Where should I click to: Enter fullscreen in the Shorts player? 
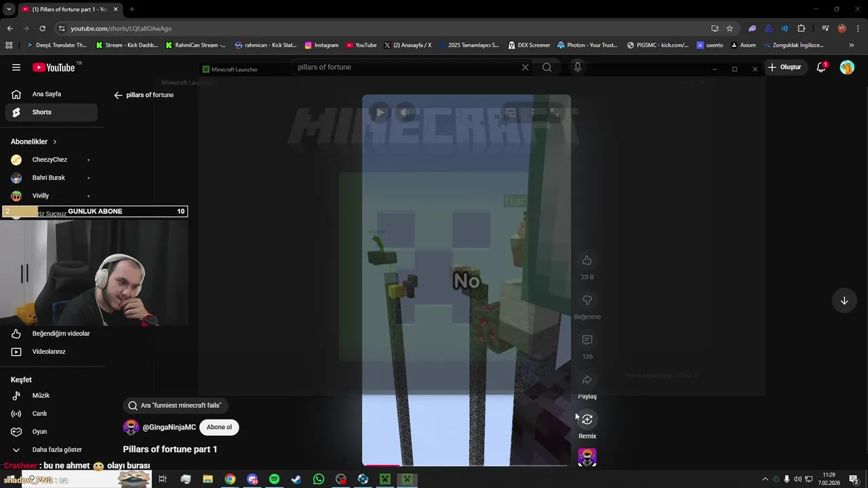555,113
